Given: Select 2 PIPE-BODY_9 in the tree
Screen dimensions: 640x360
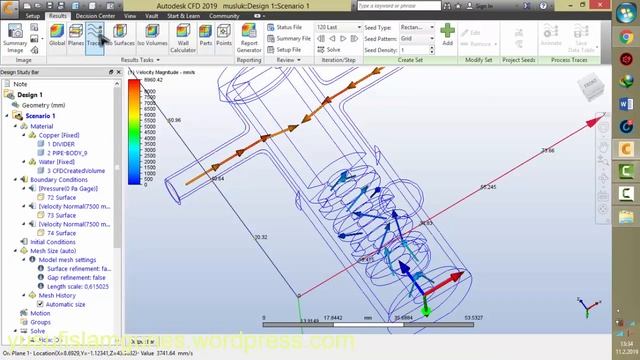Looking at the screenshot, I should pyautogui.click(x=67, y=153).
